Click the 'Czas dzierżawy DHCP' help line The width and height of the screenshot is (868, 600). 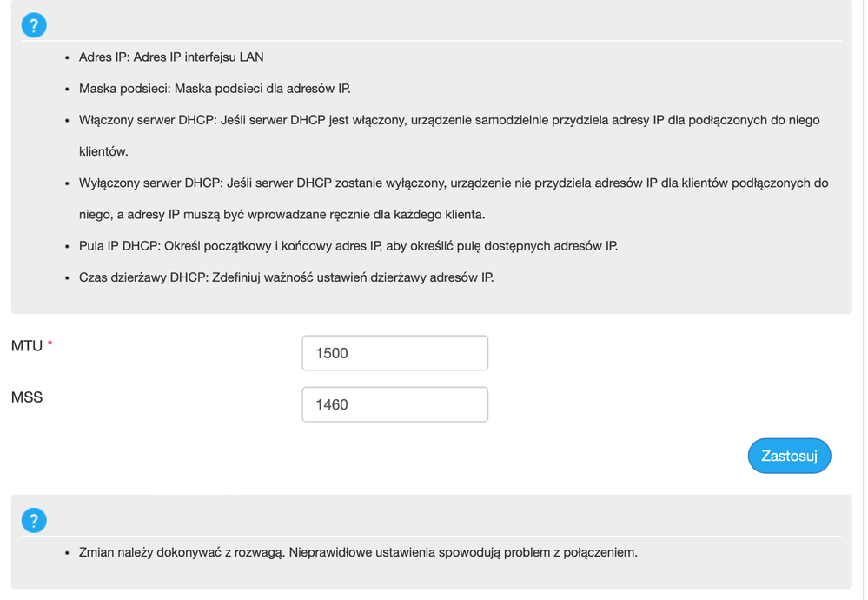pyautogui.click(x=286, y=278)
